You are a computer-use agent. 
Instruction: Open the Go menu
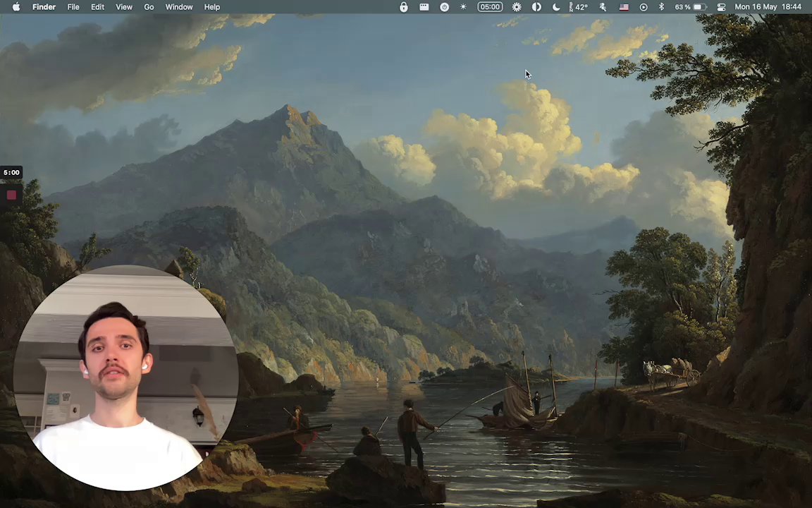click(149, 7)
